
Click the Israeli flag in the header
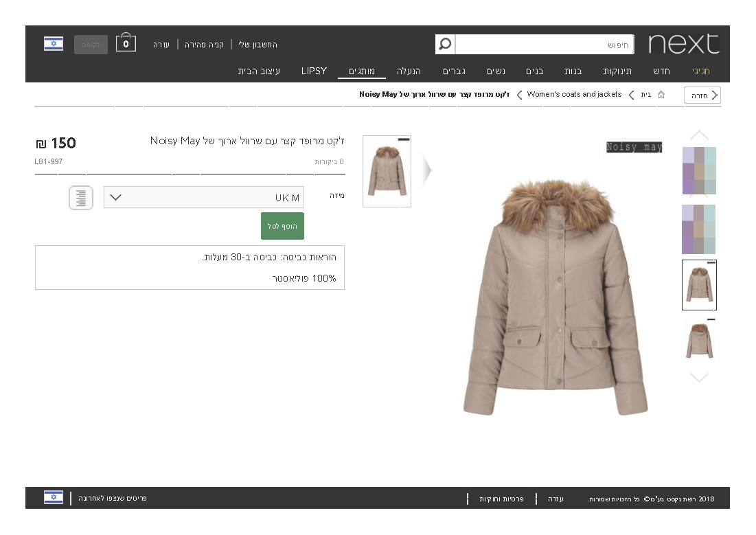(54, 43)
